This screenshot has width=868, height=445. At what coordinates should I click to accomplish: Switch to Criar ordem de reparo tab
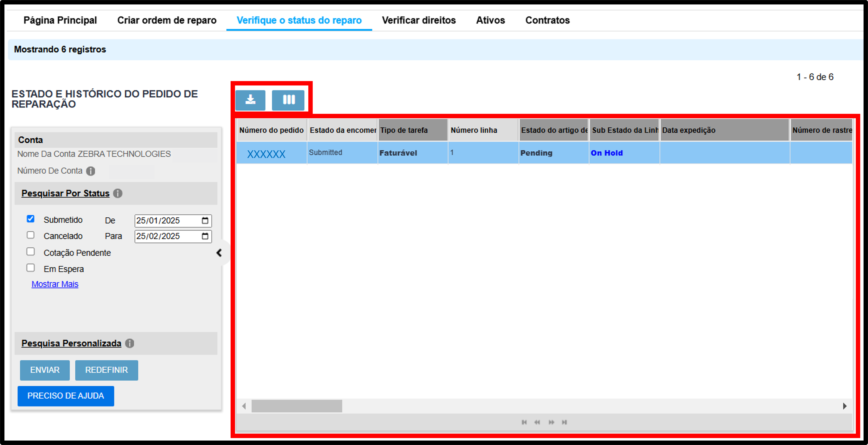167,20
